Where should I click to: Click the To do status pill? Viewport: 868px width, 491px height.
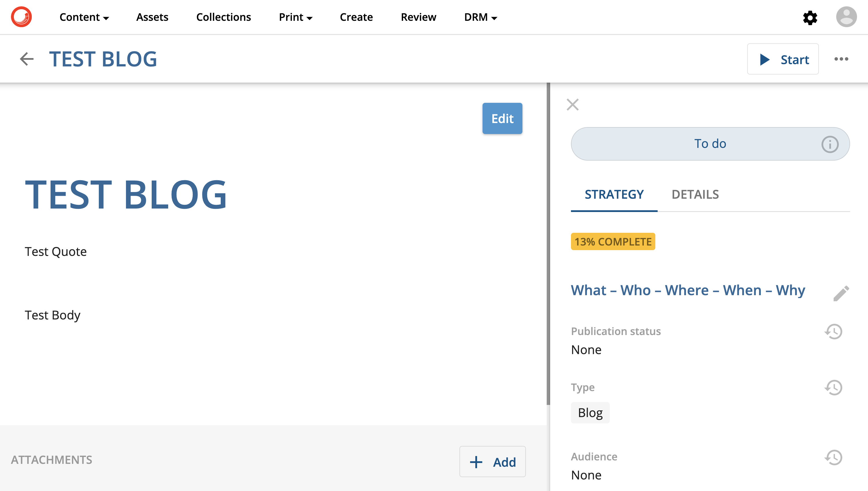point(710,144)
